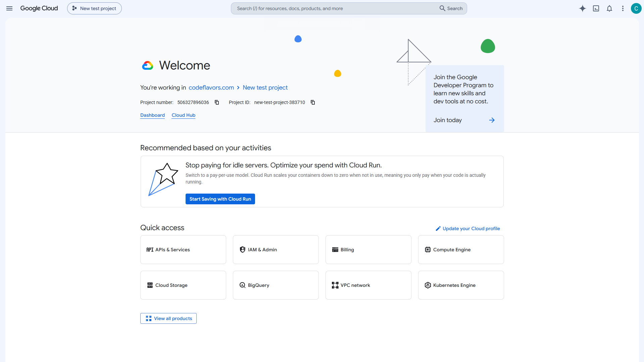
Task: Click the Join today text
Action: (447, 120)
